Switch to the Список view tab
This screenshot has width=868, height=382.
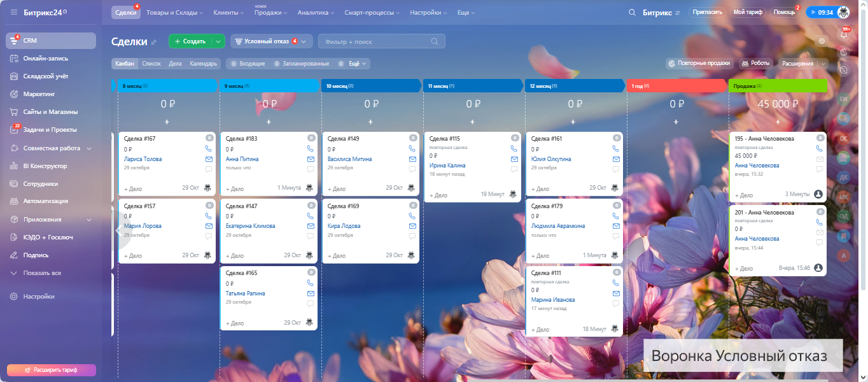tap(151, 64)
